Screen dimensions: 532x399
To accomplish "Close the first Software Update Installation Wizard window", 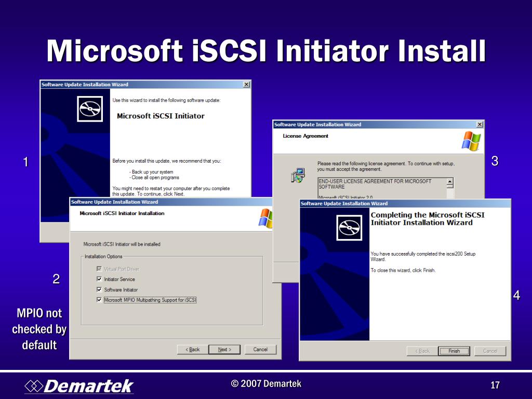I will point(247,85).
